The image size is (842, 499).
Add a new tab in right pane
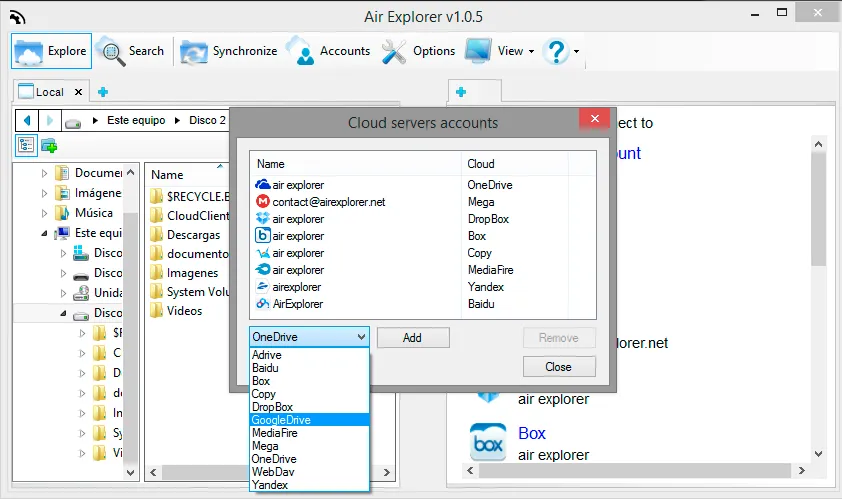pyautogui.click(x=461, y=92)
